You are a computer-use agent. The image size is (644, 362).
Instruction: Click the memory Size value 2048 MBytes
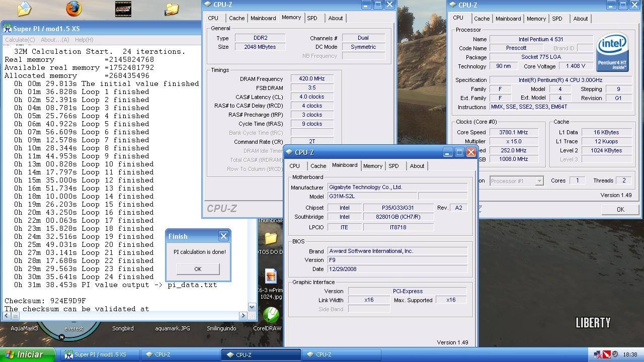coord(260,47)
